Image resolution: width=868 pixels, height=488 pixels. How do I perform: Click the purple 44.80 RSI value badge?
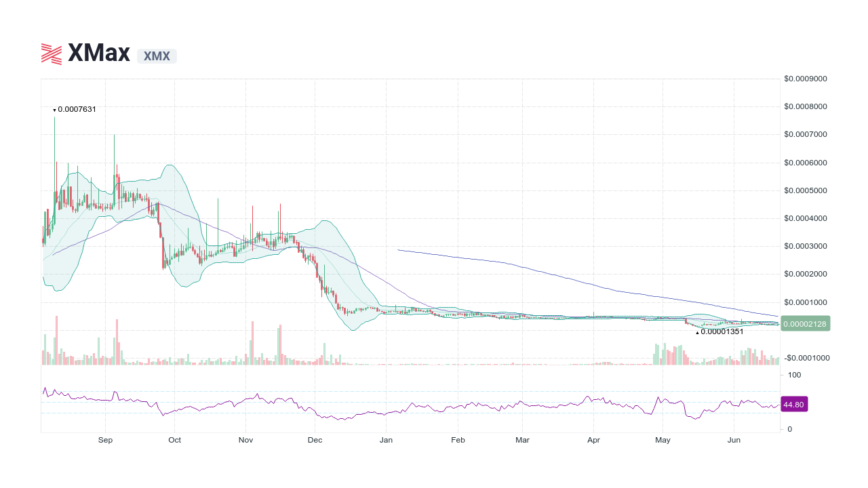click(793, 404)
